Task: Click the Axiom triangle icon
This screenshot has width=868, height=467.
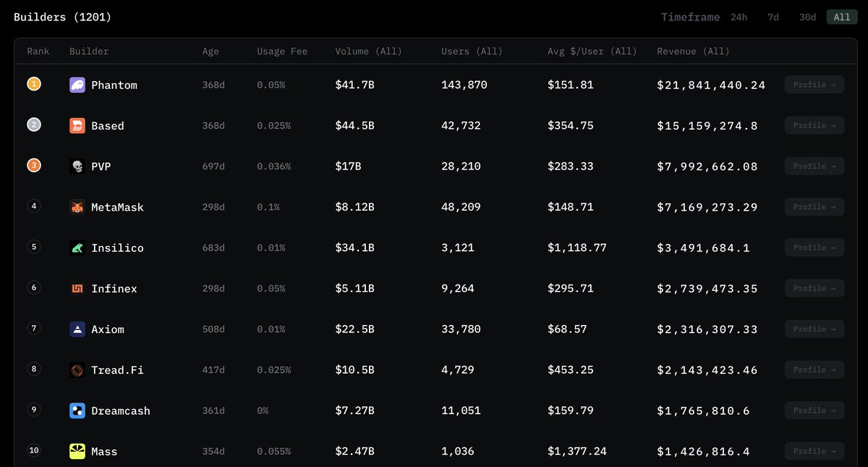Action: (x=77, y=329)
